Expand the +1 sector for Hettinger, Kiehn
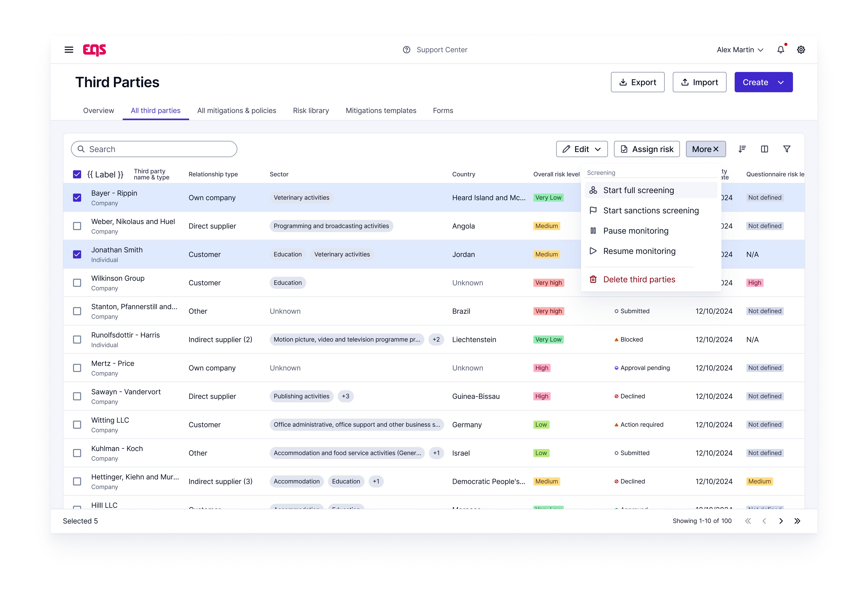Screen dimensions: 868x599 (376, 481)
